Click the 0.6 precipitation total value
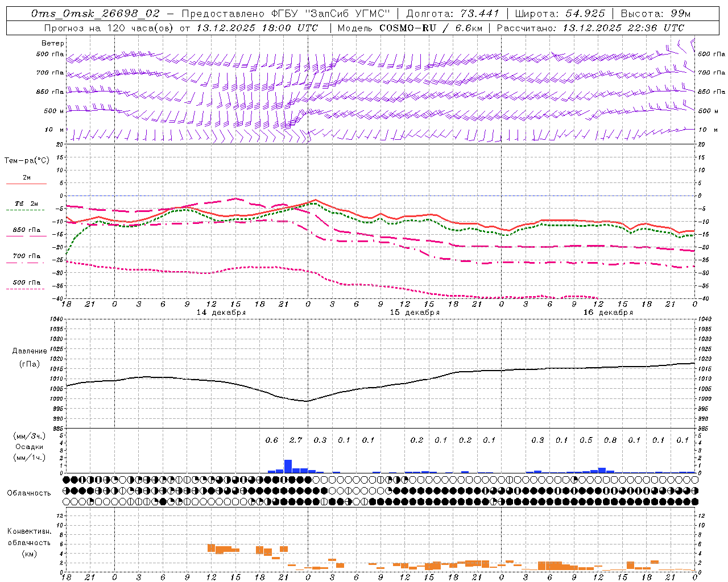728x582 pixels. point(272,440)
